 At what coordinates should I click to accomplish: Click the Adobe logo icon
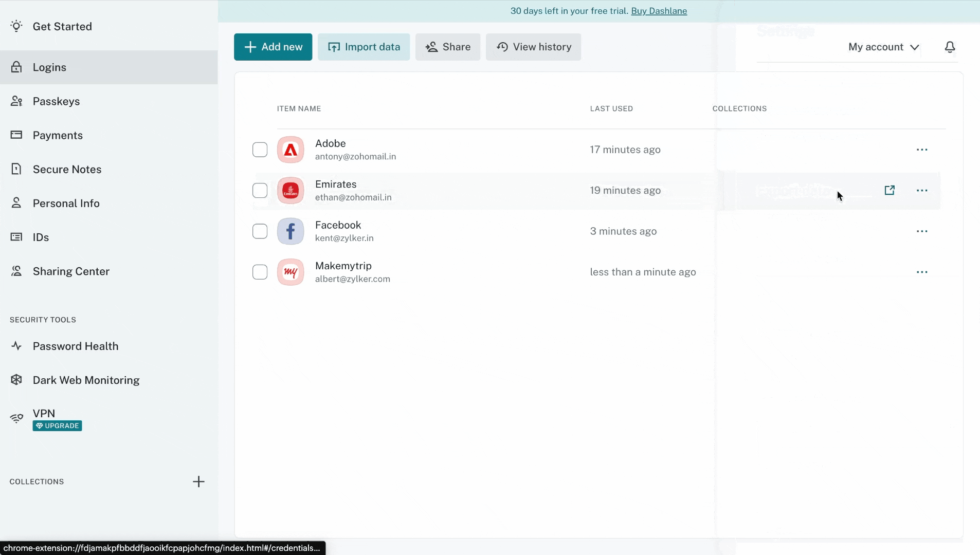[x=291, y=150]
